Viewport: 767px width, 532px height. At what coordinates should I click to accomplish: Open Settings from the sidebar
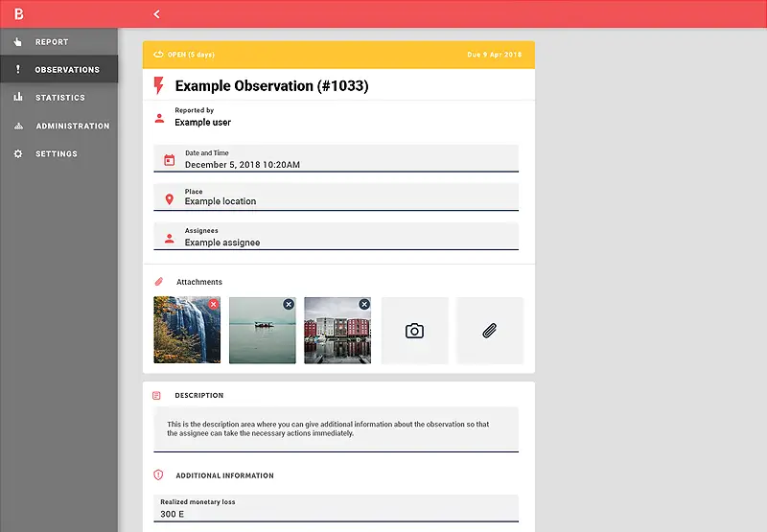[56, 153]
